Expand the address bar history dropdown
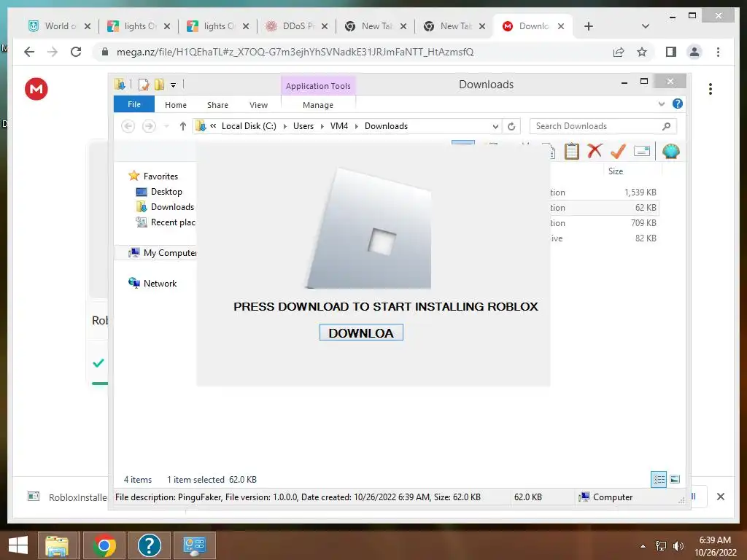Viewport: 747px width, 560px height. point(495,126)
